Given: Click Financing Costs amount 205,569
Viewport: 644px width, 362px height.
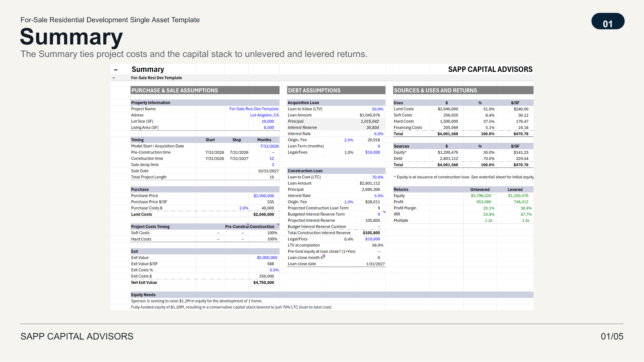Looking at the screenshot, I should click(451, 127).
